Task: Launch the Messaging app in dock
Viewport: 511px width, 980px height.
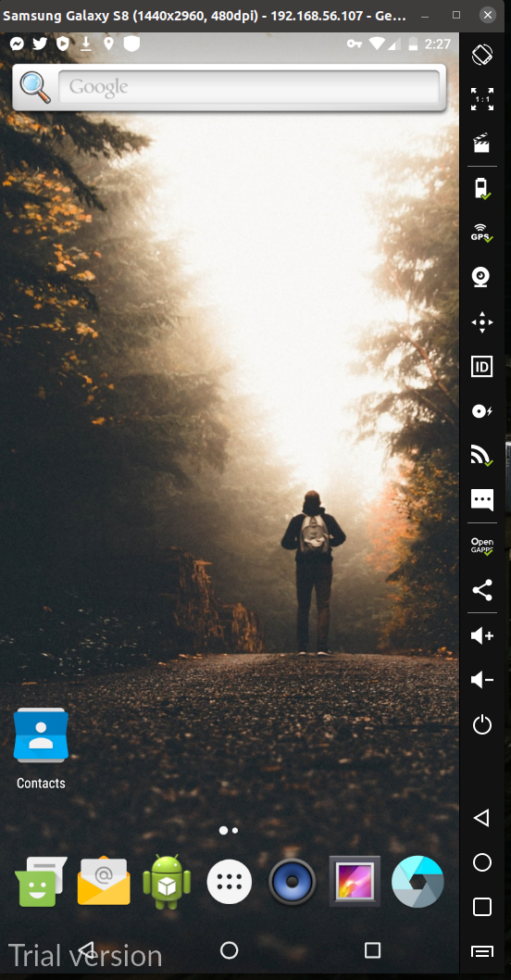Action: point(41,882)
